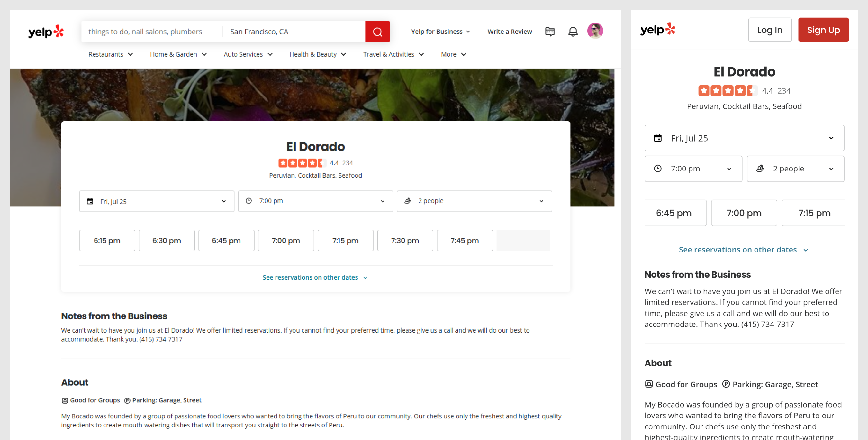Select 6:15 pm time slot

[x=107, y=241]
